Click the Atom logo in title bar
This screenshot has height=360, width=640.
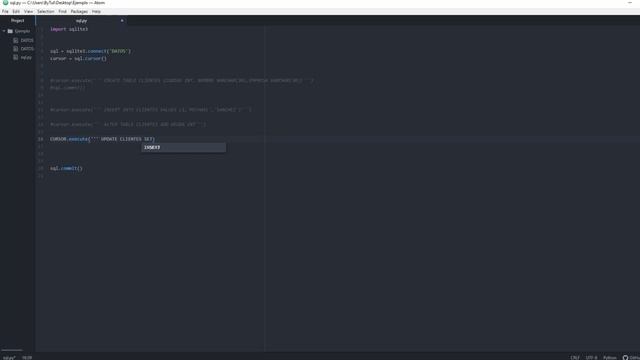tap(5, 3)
